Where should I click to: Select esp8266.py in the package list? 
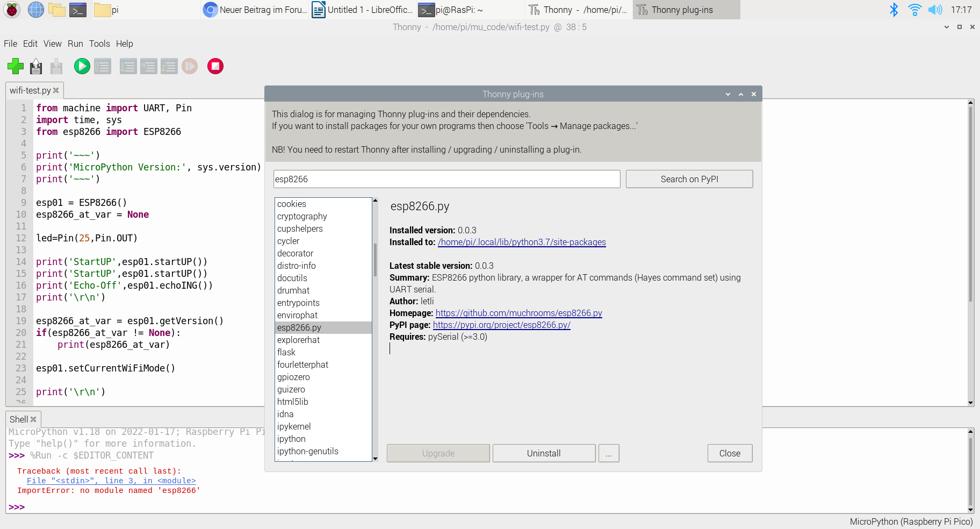click(323, 327)
